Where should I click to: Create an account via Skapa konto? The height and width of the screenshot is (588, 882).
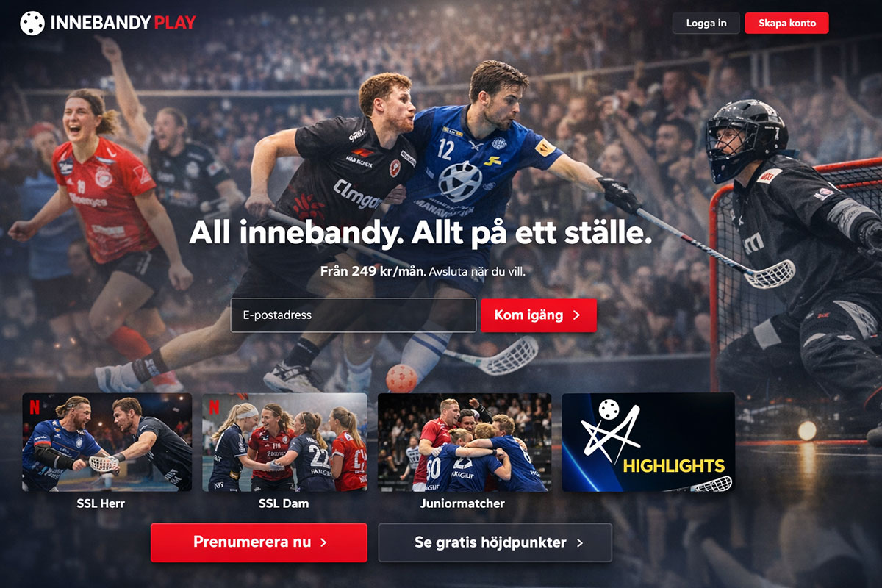pos(787,23)
